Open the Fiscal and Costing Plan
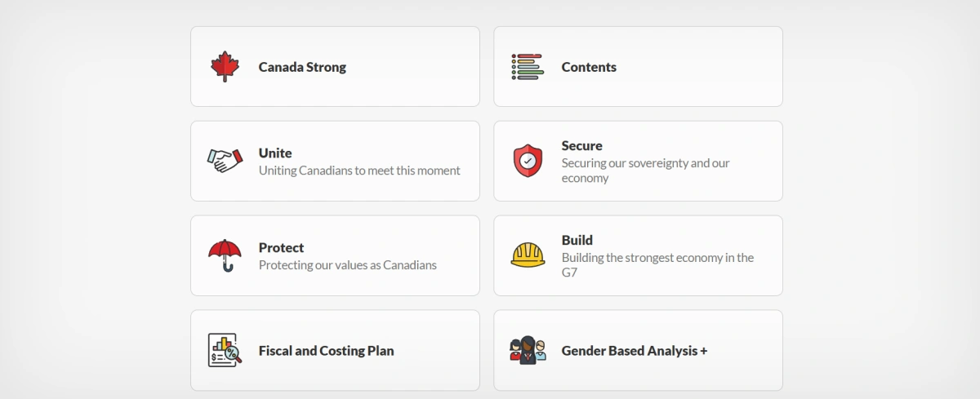This screenshot has width=980, height=399. pyautogui.click(x=326, y=351)
